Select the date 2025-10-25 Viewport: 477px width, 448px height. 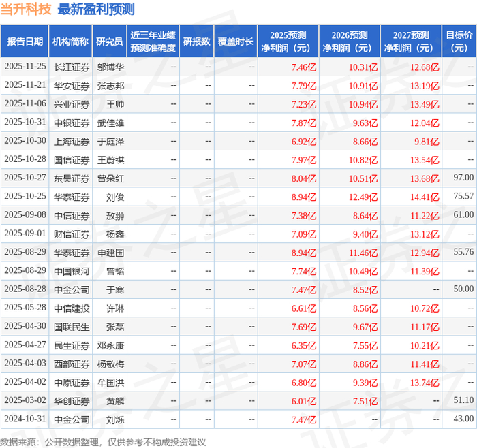click(25, 196)
